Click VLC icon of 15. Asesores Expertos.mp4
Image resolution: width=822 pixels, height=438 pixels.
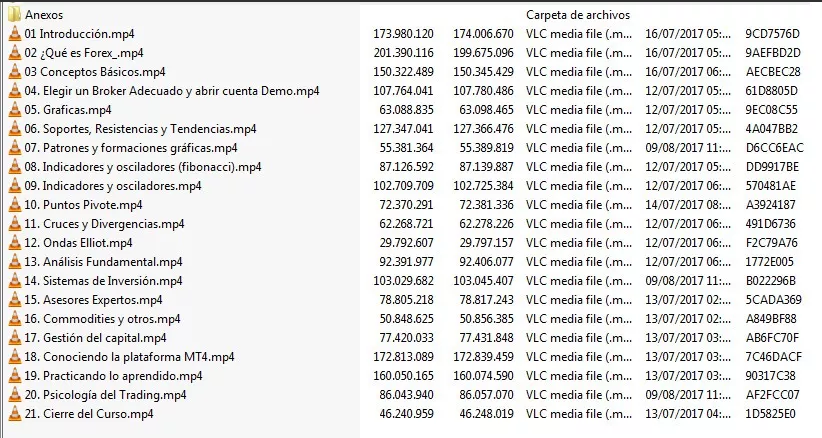point(15,300)
